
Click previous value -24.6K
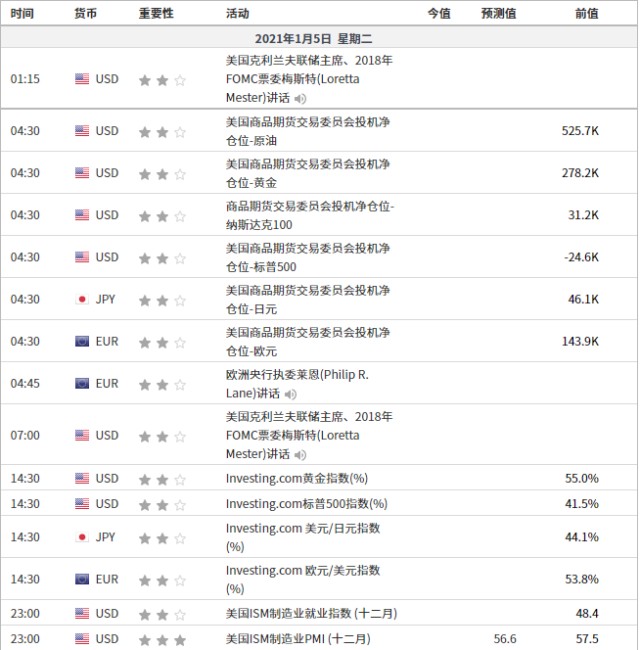pos(581,257)
